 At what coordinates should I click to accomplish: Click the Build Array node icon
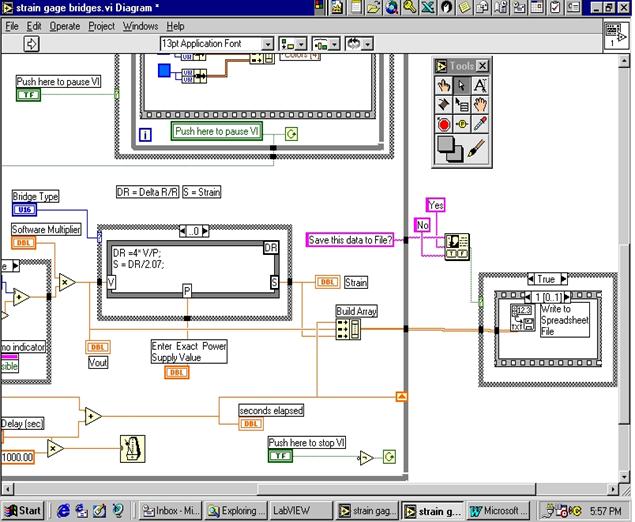(x=346, y=328)
